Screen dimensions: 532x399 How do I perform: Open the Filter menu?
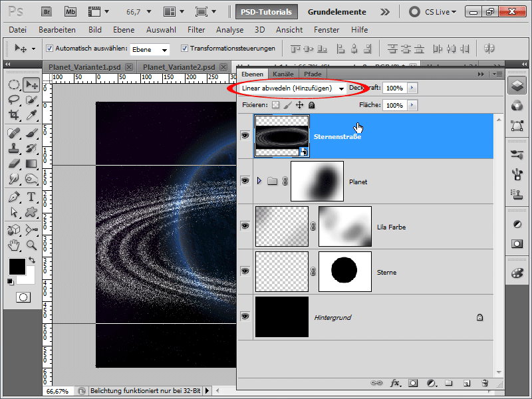click(x=196, y=30)
